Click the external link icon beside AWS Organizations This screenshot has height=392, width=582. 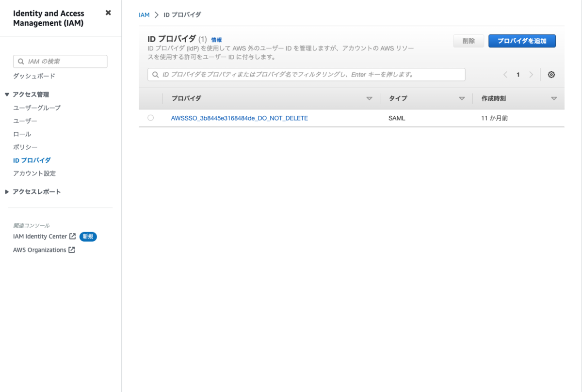click(x=72, y=250)
